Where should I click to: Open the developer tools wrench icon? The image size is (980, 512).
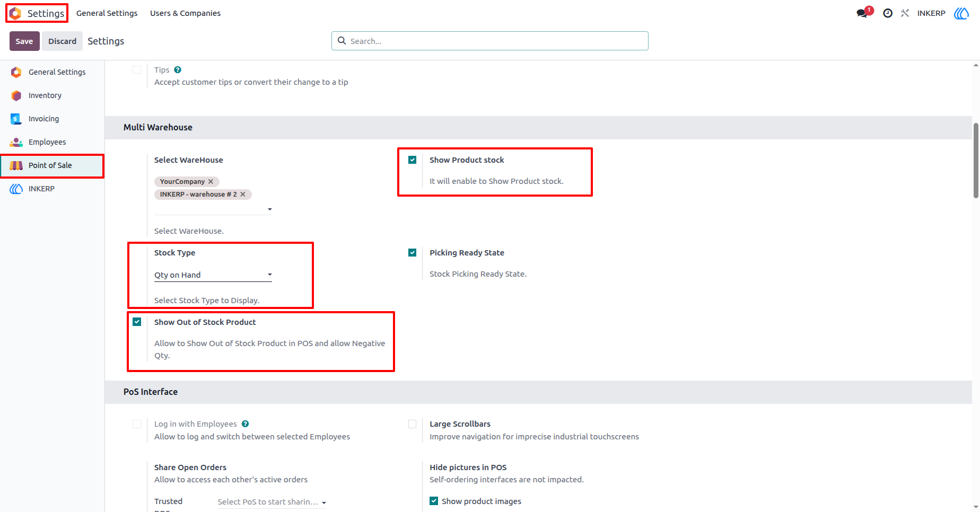click(905, 13)
